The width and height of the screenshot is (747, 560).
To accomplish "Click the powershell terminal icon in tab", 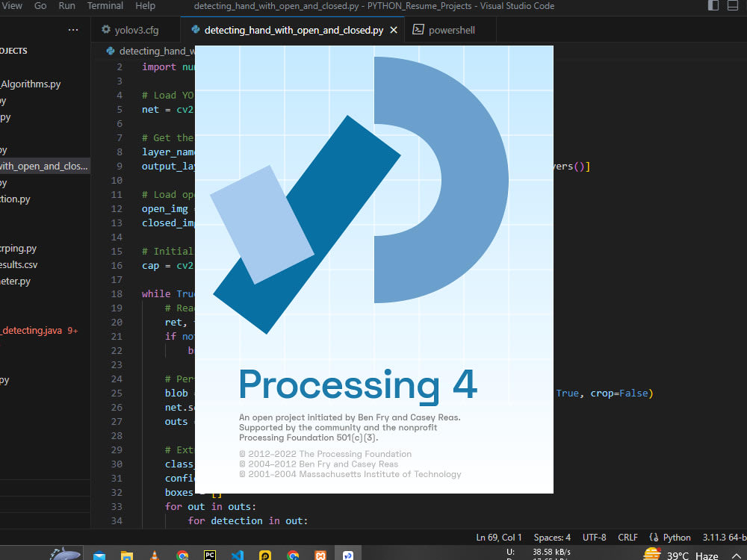I will click(418, 30).
